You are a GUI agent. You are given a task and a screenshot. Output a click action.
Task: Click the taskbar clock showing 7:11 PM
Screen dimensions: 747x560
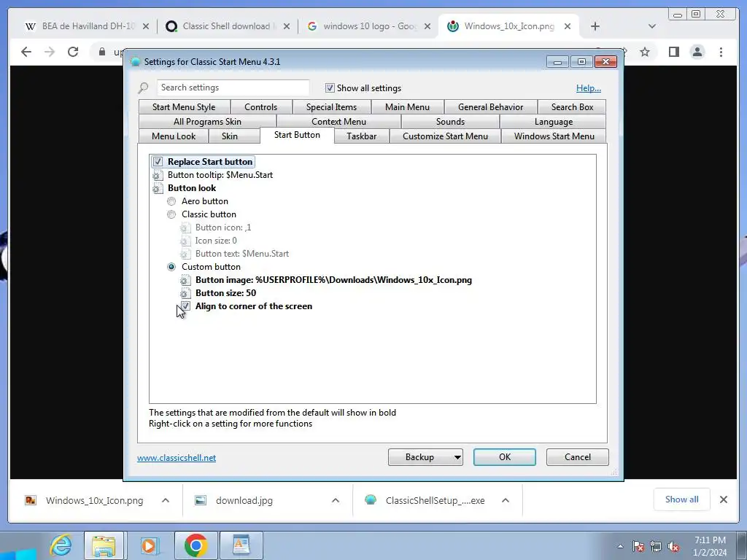[x=710, y=545]
